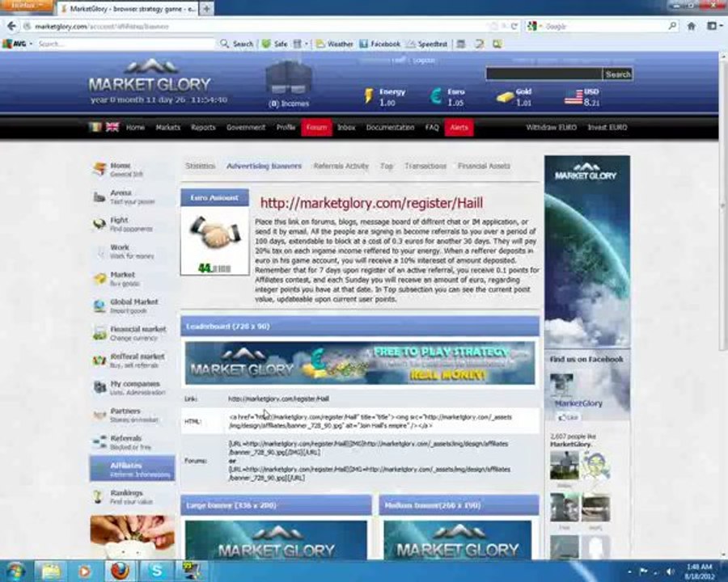Open Facebook from the AVG toolbar

[x=380, y=44]
